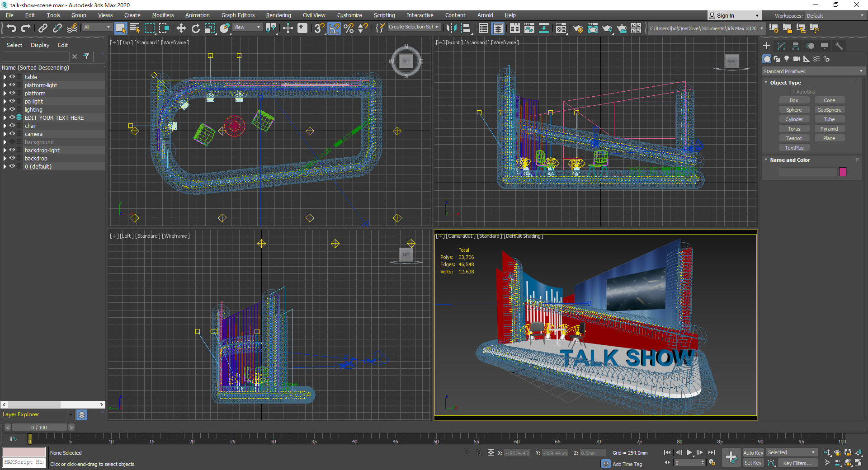Screen dimensions: 868x470
Task: Select the Cameras category icon
Action: click(797, 59)
